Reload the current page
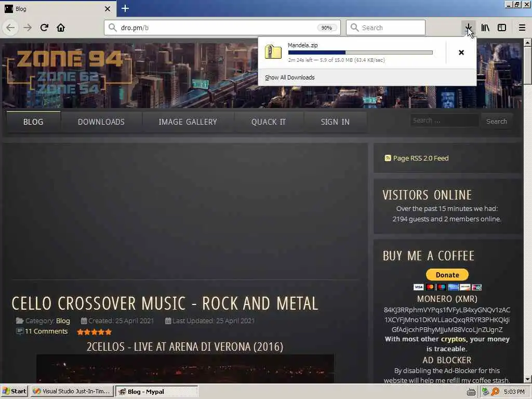The image size is (532, 399). pyautogui.click(x=44, y=28)
